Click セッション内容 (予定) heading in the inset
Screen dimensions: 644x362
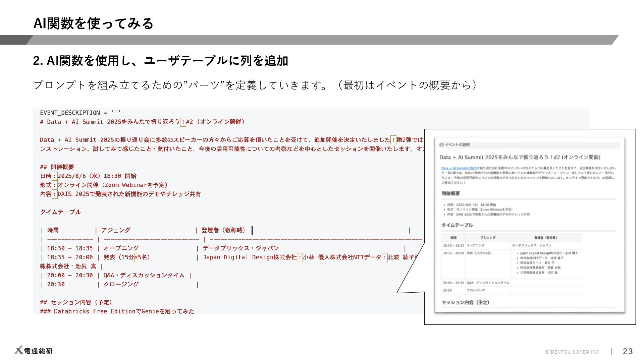(x=465, y=302)
